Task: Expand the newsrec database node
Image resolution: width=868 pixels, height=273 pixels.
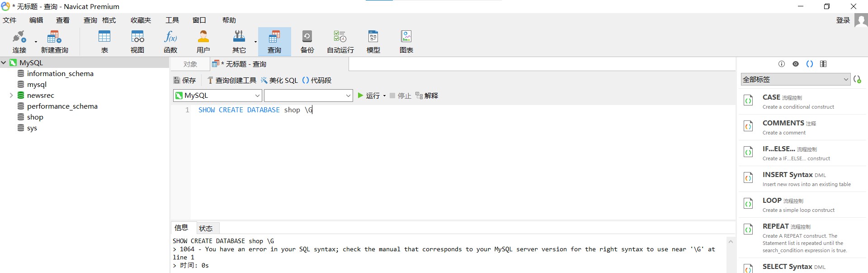Action: [11, 96]
